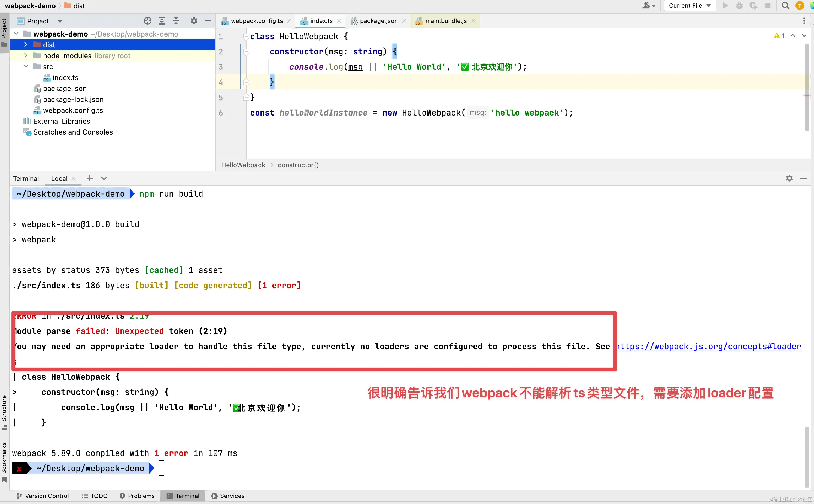Screen dimensions: 814x504
Task: Click constructor() in the breadcrumb bar
Action: pyautogui.click(x=298, y=165)
